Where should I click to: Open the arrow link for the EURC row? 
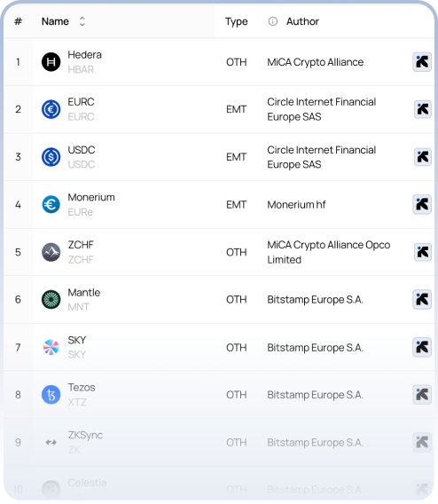(x=423, y=109)
